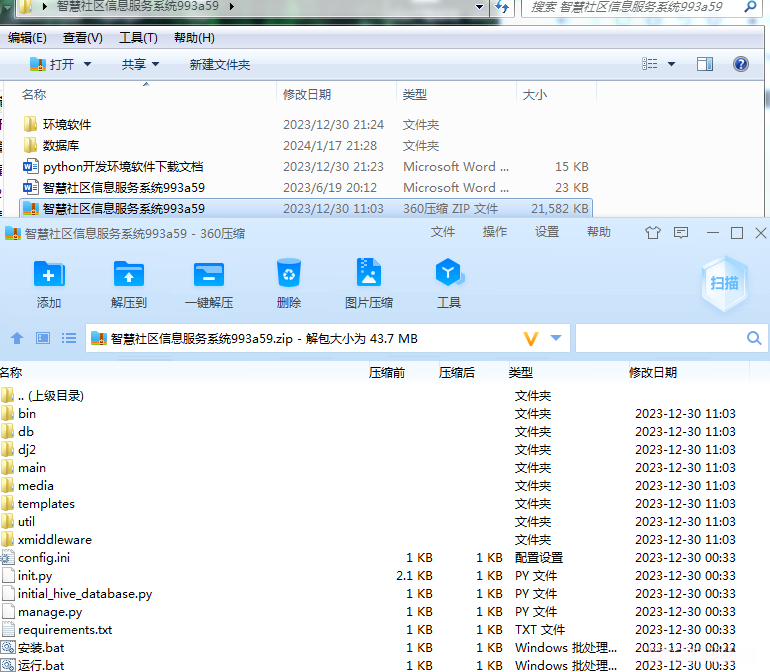Open the 文件 menu in 360压缩
The height and width of the screenshot is (672, 770).
tap(442, 231)
